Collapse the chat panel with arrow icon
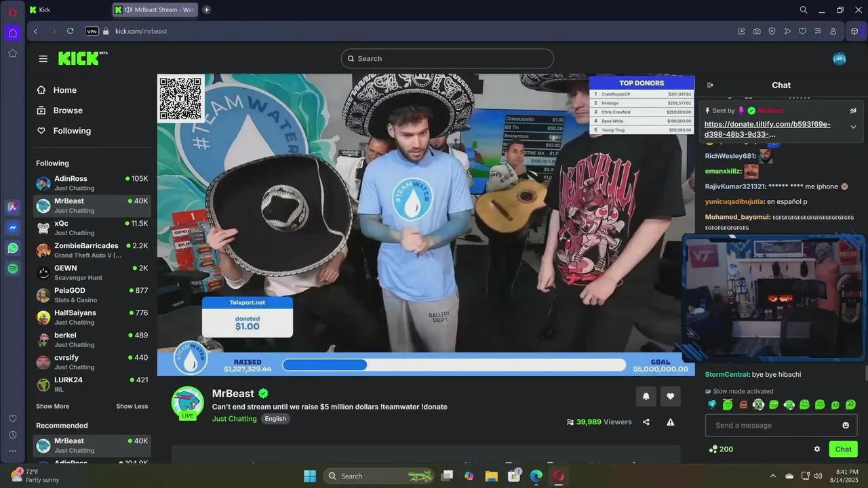Viewport: 868px width, 488px height. click(x=710, y=85)
